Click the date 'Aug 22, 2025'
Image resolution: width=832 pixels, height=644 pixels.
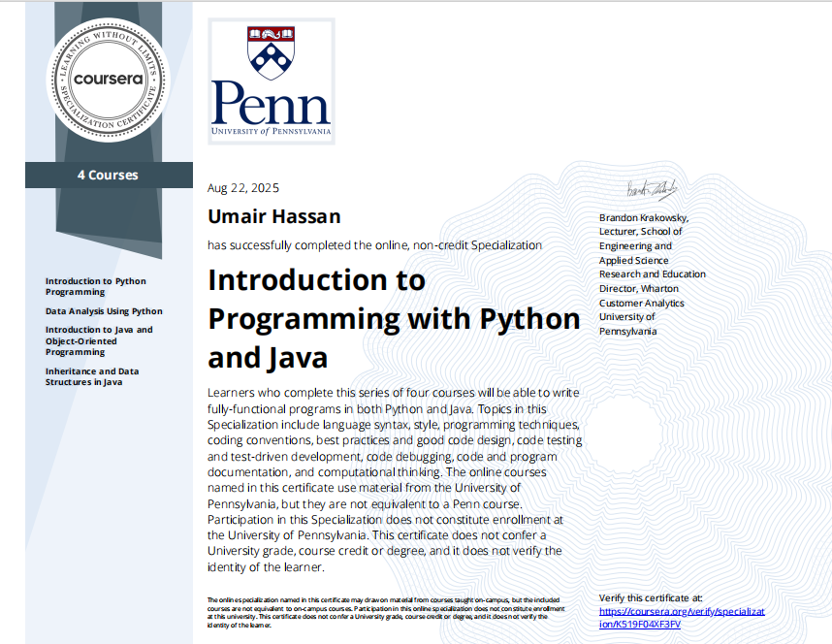pyautogui.click(x=243, y=188)
